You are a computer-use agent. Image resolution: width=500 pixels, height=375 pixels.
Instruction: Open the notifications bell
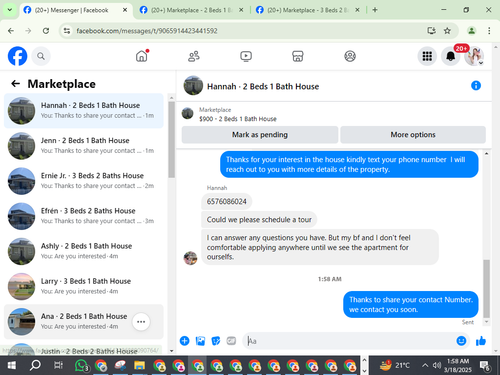click(451, 56)
